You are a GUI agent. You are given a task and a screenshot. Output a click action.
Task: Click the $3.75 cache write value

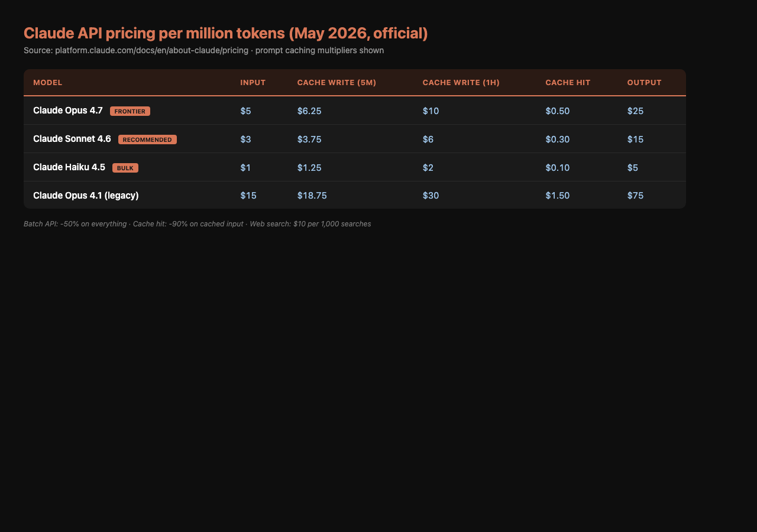(x=309, y=139)
